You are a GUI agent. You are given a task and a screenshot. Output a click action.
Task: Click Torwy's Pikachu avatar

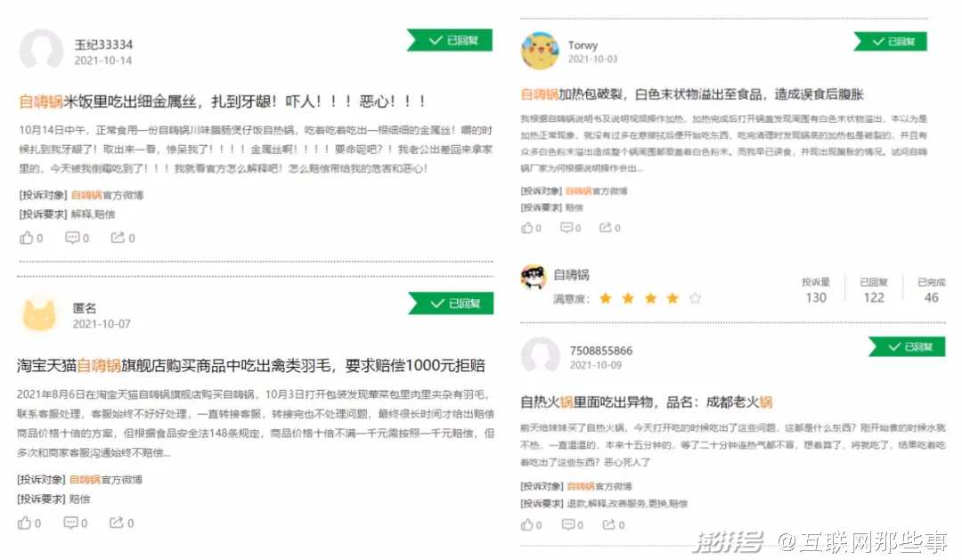click(540, 51)
